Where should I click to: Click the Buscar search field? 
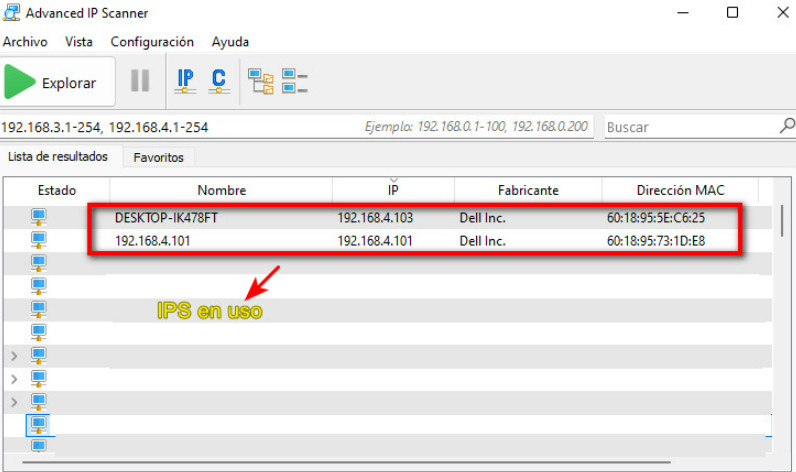[x=690, y=127]
